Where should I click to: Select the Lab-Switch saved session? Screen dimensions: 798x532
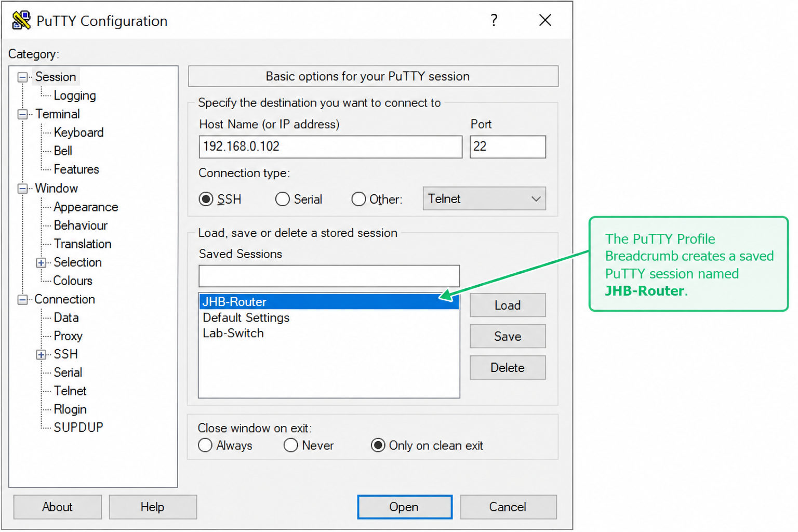[x=329, y=333]
